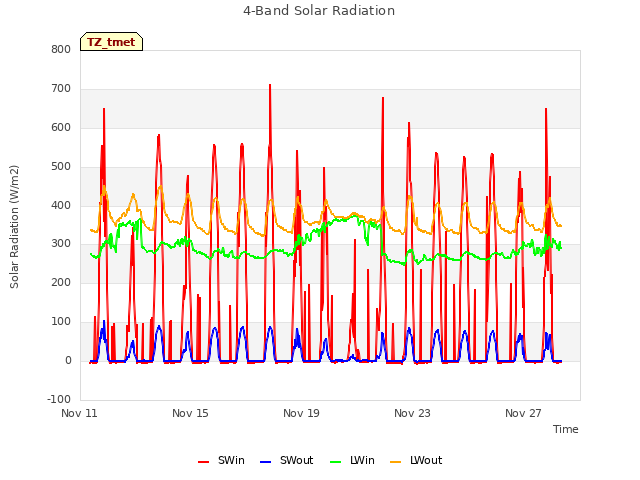Click the 700 y-axis tick label
Screen dimensions: 640x480
(x=61, y=89)
